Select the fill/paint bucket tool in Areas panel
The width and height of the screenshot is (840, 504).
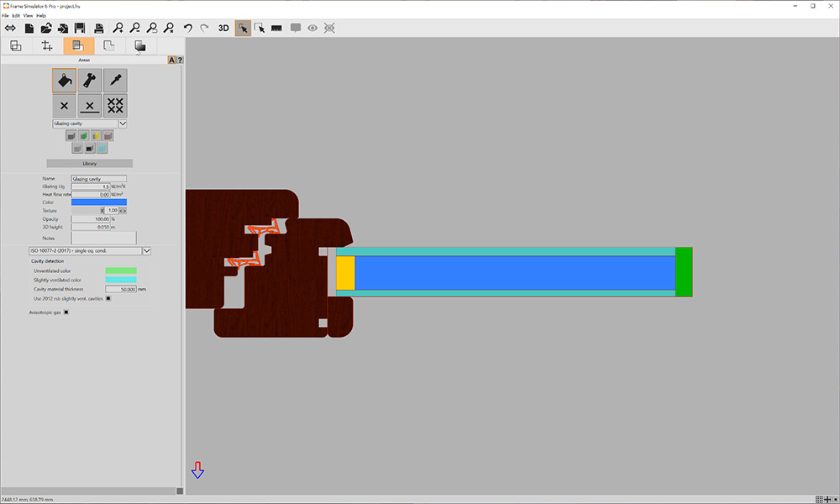pos(63,81)
